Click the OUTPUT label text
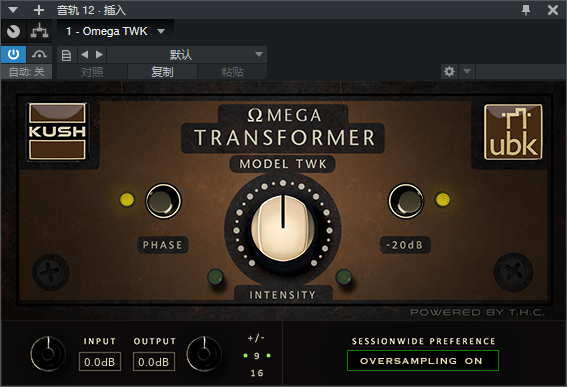 pos(155,341)
